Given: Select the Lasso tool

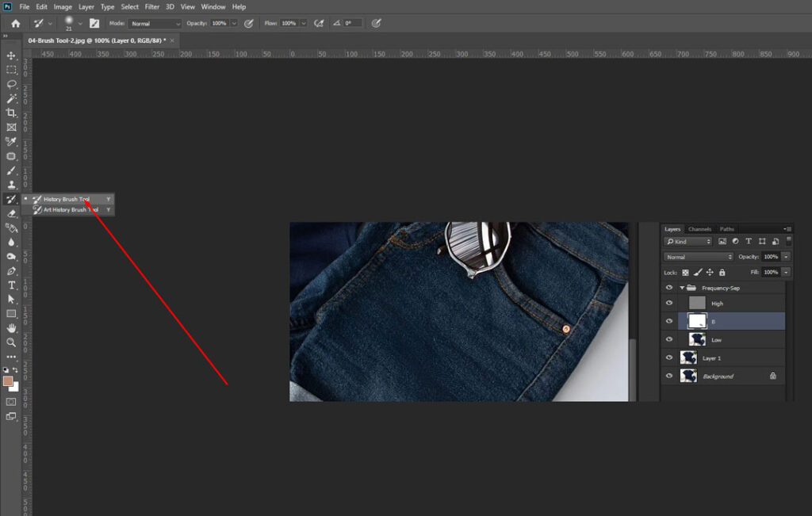Looking at the screenshot, I should (x=11, y=84).
